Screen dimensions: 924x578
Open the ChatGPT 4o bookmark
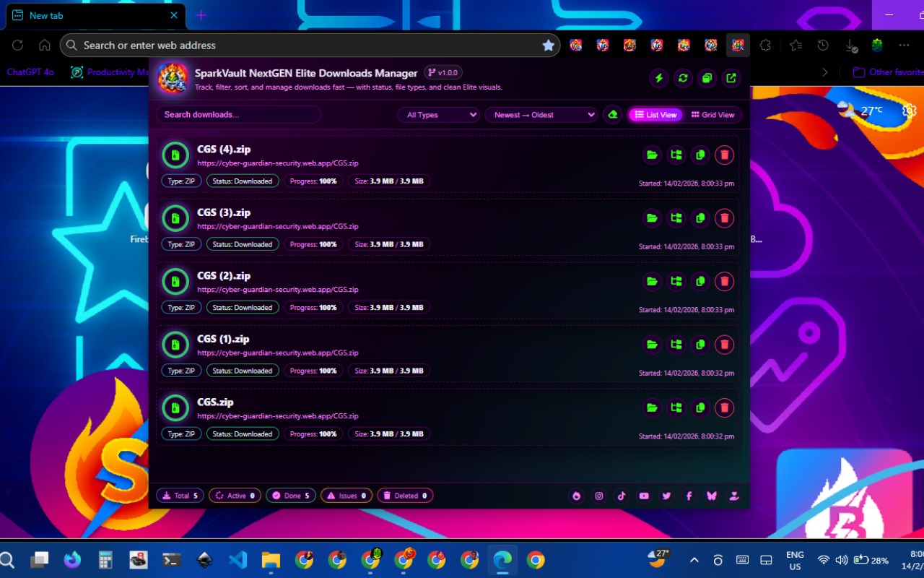click(30, 72)
